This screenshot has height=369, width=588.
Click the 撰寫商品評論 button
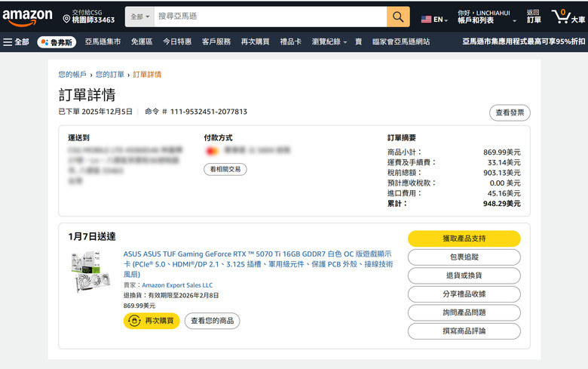pyautogui.click(x=464, y=331)
